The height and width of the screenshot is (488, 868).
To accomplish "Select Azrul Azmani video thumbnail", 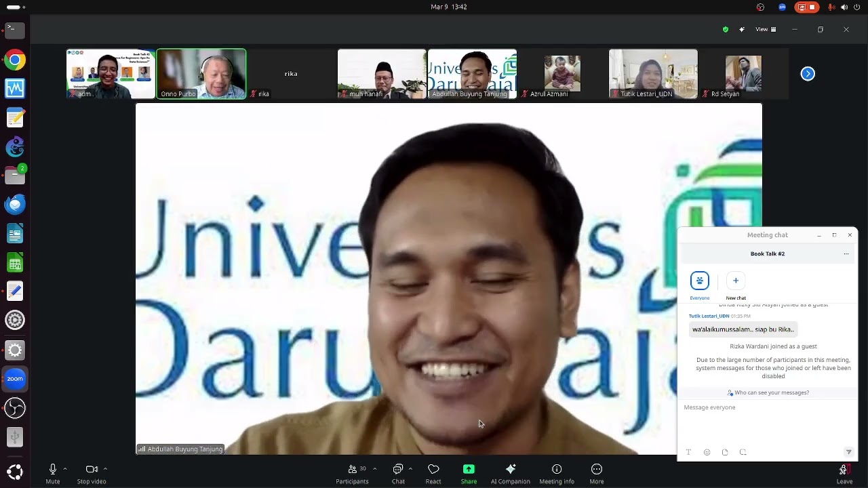I will pos(562,74).
